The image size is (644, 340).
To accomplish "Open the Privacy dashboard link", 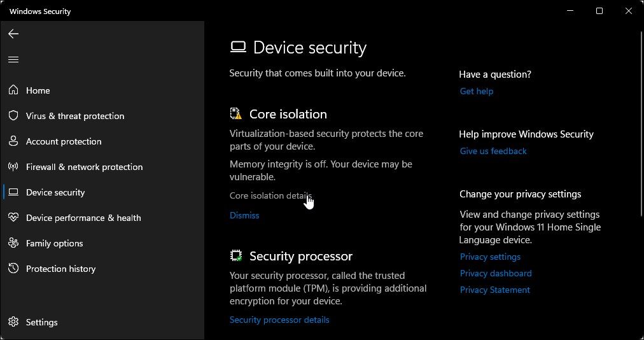I will (496, 273).
